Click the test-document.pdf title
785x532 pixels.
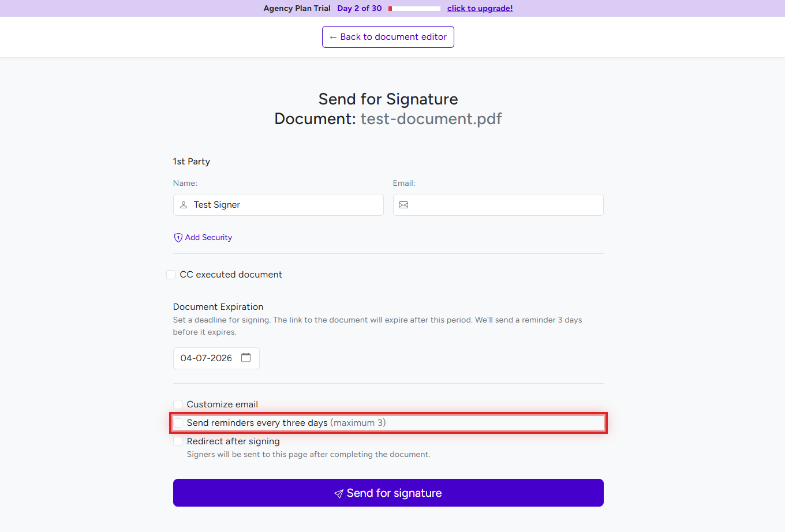tap(431, 118)
